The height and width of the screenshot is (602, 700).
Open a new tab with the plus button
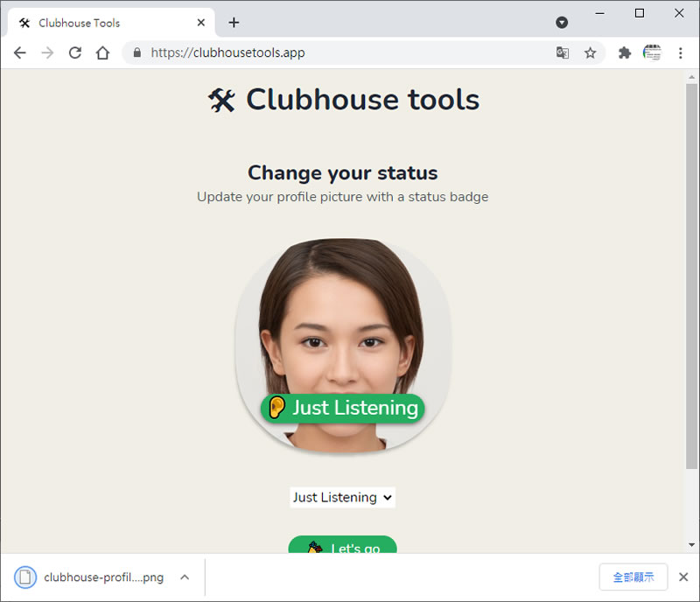pos(234,23)
